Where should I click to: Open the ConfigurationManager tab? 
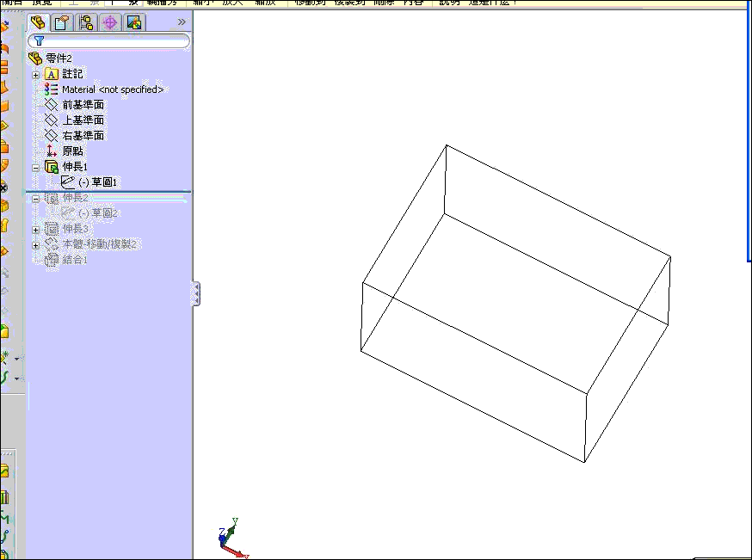pyautogui.click(x=86, y=22)
